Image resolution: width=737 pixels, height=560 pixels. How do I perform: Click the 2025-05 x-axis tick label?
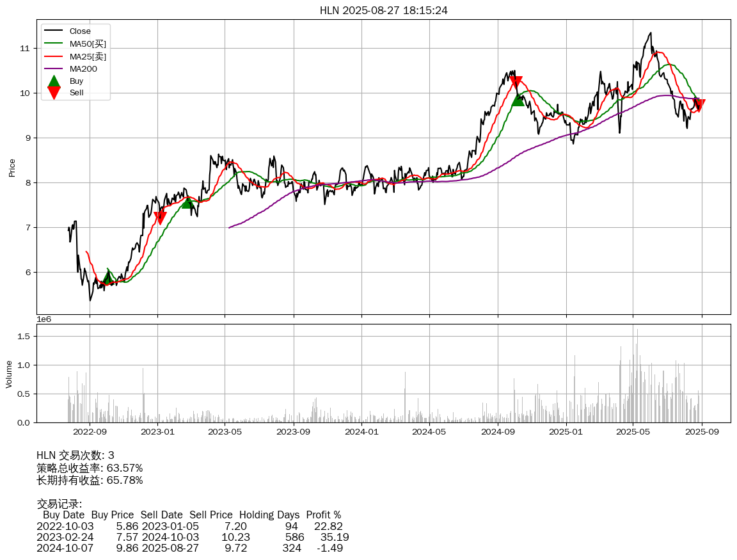tap(633, 432)
